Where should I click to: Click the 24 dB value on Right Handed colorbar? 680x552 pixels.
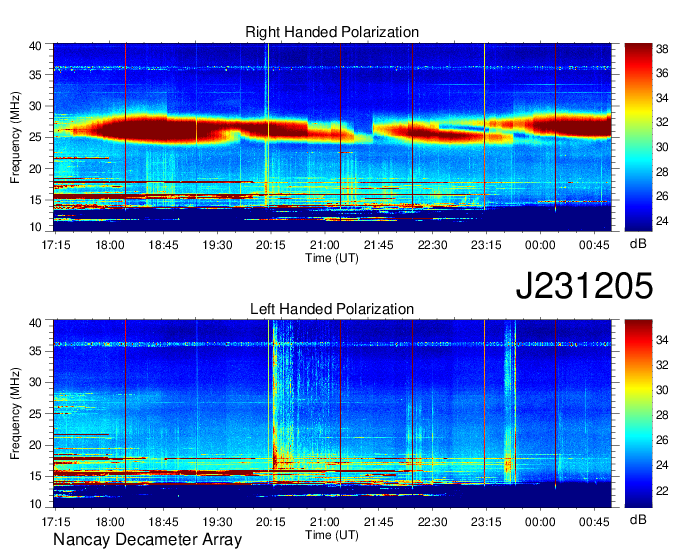(662, 221)
